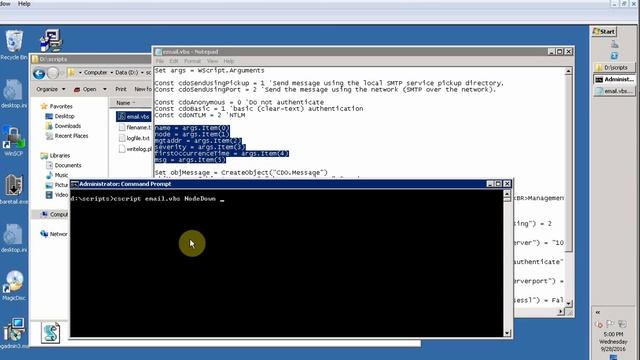The height and width of the screenshot is (360, 640).
Task: Click the red alert system tray icon
Action: [599, 324]
